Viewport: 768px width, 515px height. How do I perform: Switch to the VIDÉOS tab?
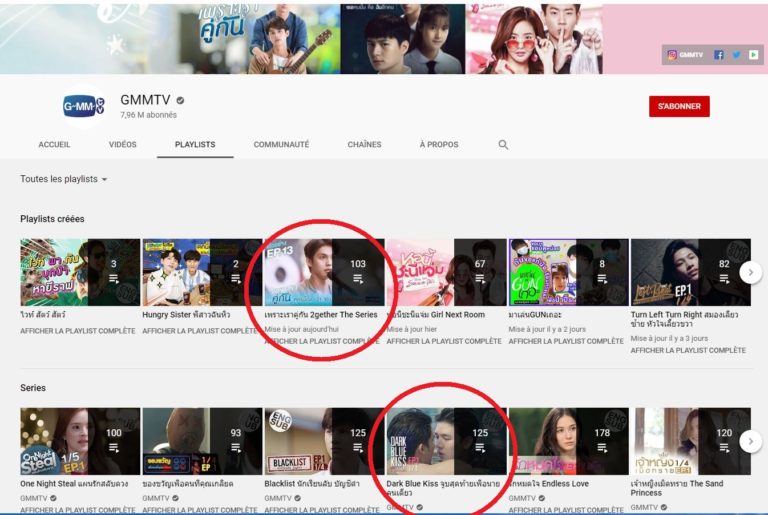coord(122,145)
